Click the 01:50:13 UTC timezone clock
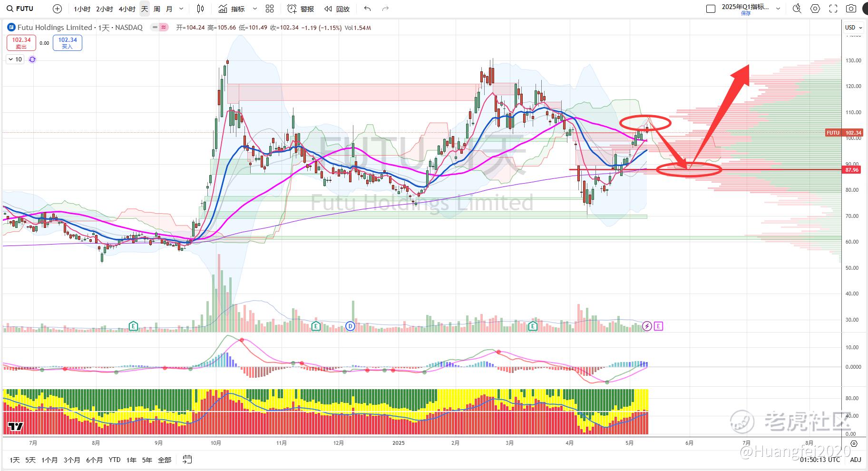This screenshot has height=471, width=868. 820,460
